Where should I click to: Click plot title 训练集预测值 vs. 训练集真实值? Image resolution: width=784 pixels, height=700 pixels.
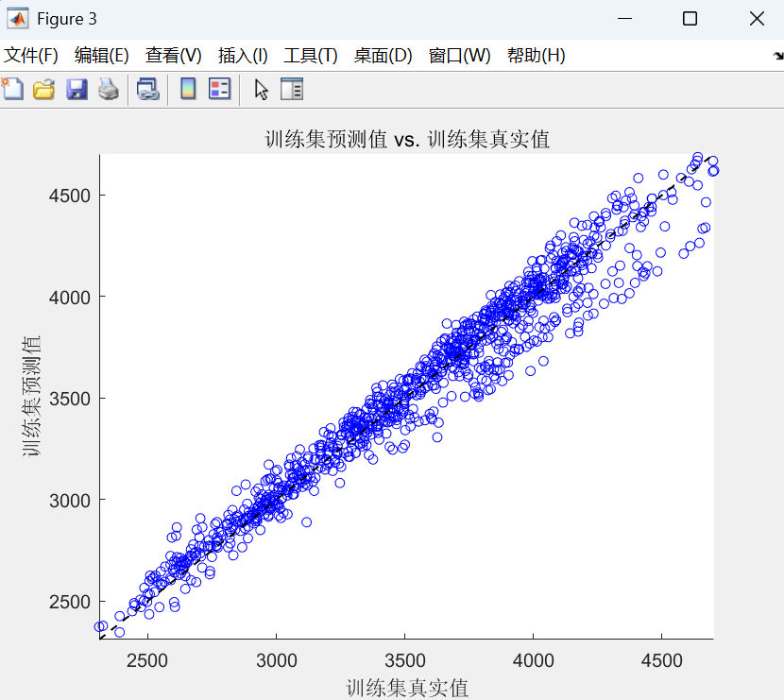click(407, 140)
